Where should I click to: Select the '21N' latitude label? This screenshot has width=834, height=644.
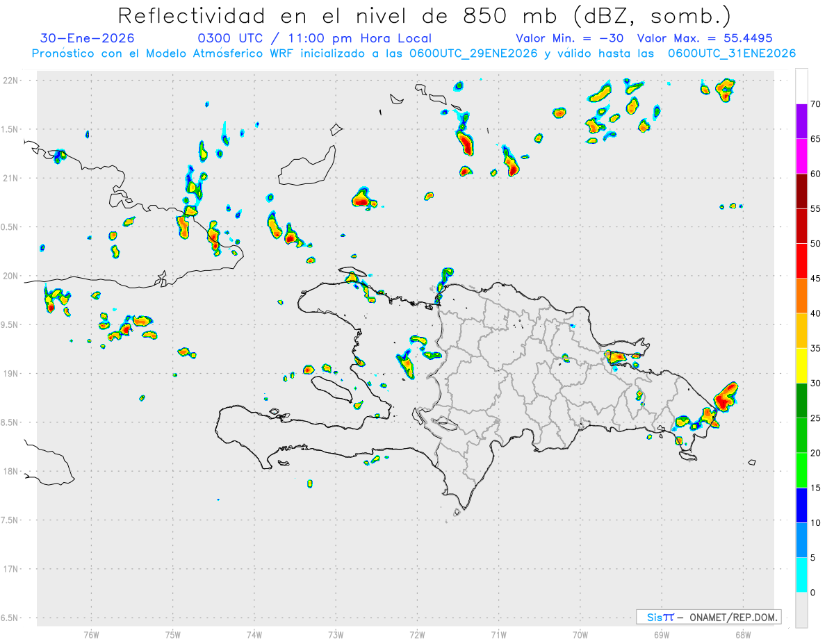click(12, 179)
